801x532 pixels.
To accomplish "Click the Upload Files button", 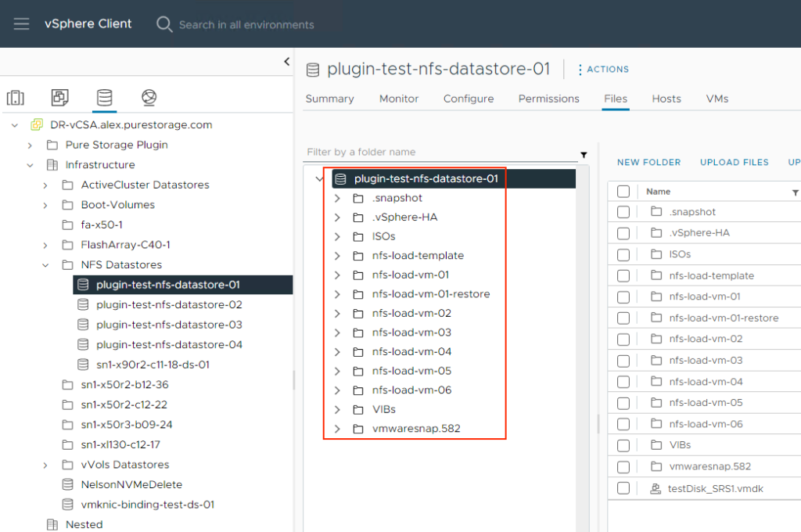I will [x=734, y=162].
